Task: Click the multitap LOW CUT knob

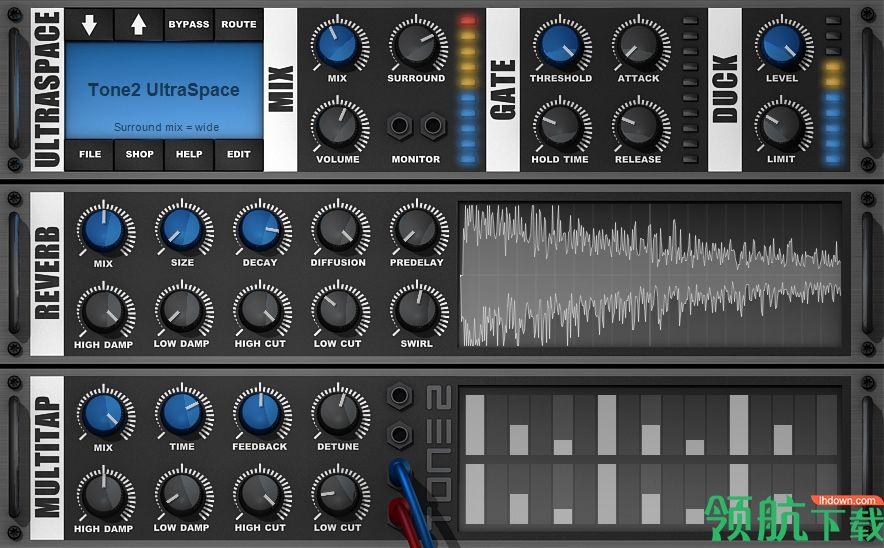Action: coord(338,493)
